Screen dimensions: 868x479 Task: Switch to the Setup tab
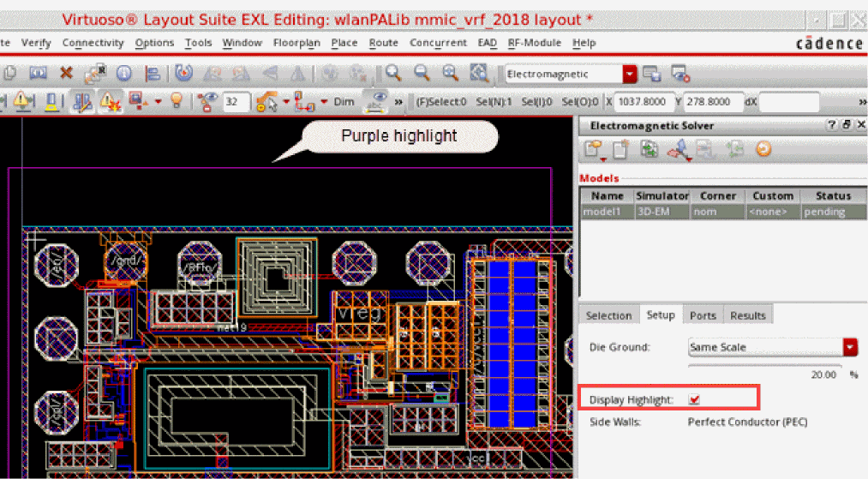tap(661, 314)
